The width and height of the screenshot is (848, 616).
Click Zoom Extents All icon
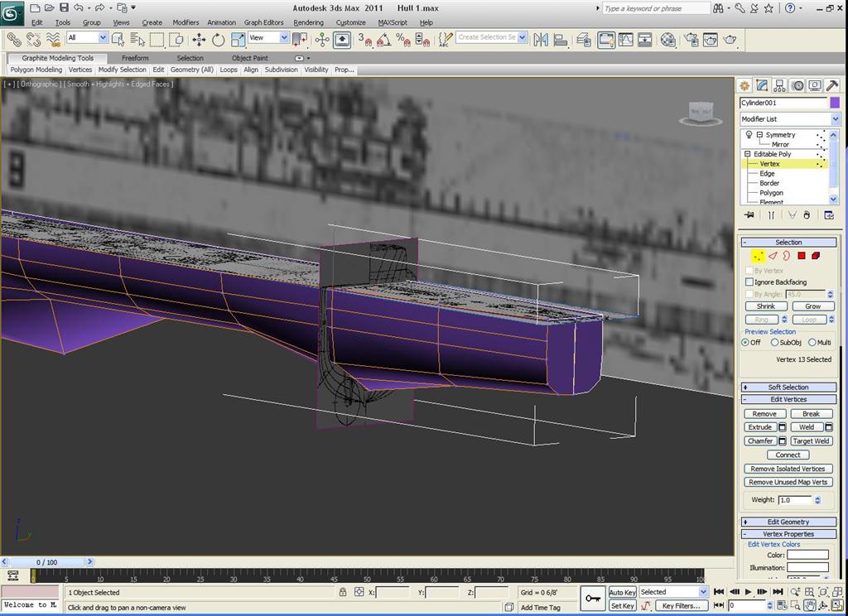click(x=837, y=592)
